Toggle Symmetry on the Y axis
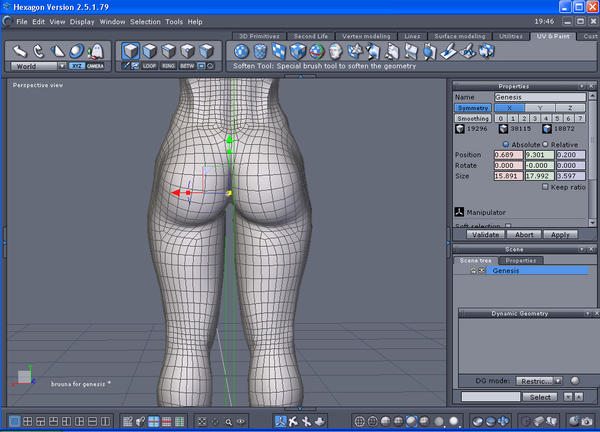600x432 pixels. 540,107
